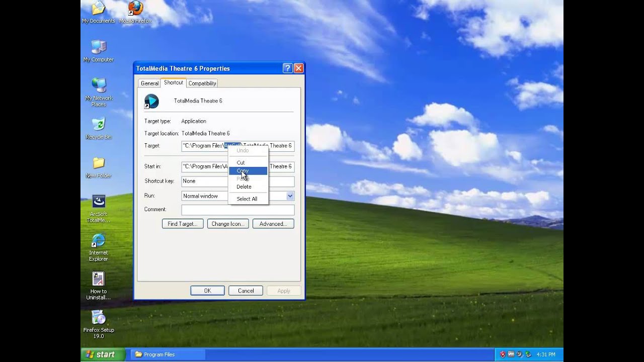The image size is (644, 362).
Task: Click inside the Start in field
Action: pos(238,166)
